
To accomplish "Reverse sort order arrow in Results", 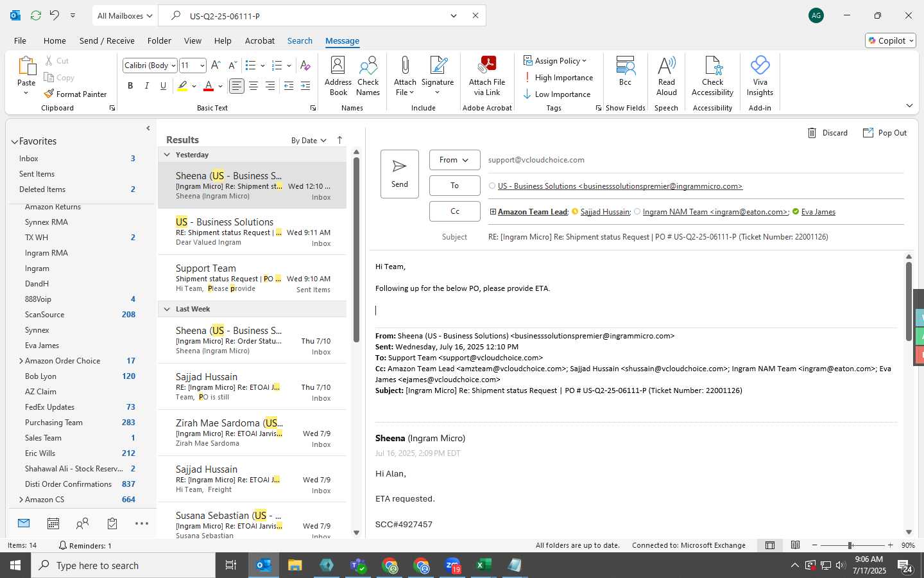I will click(339, 140).
